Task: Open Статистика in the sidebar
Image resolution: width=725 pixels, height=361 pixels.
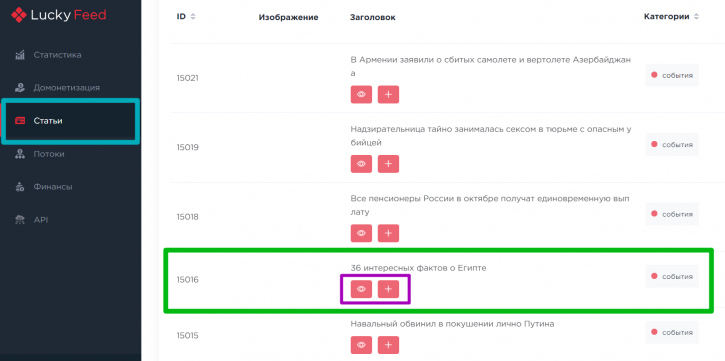Action: coord(48,55)
